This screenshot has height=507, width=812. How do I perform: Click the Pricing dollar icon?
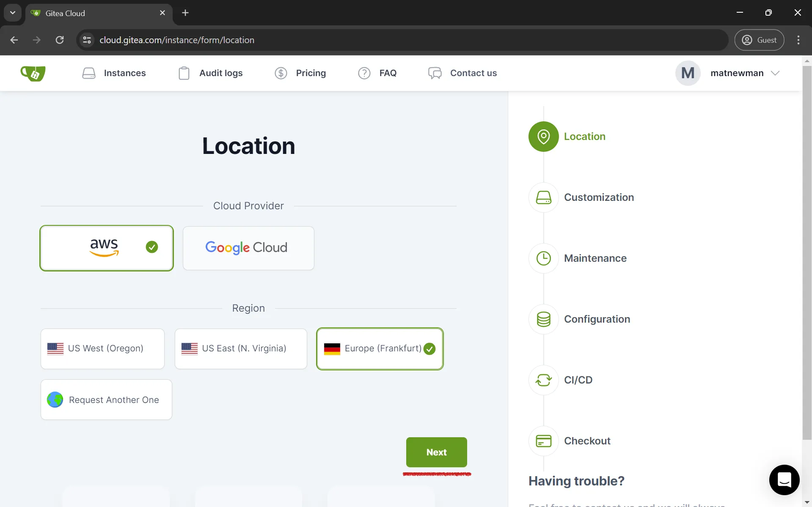point(281,73)
